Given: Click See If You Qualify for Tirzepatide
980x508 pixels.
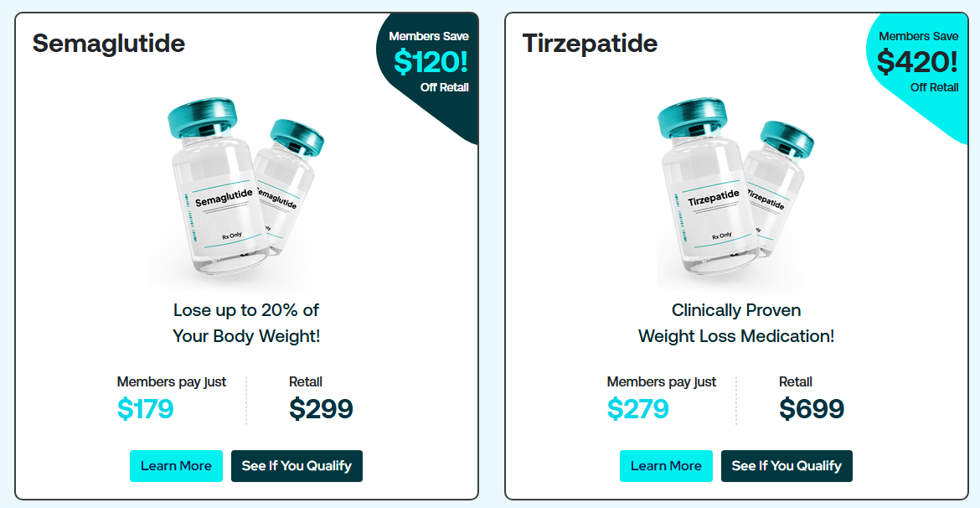Looking at the screenshot, I should click(x=787, y=466).
